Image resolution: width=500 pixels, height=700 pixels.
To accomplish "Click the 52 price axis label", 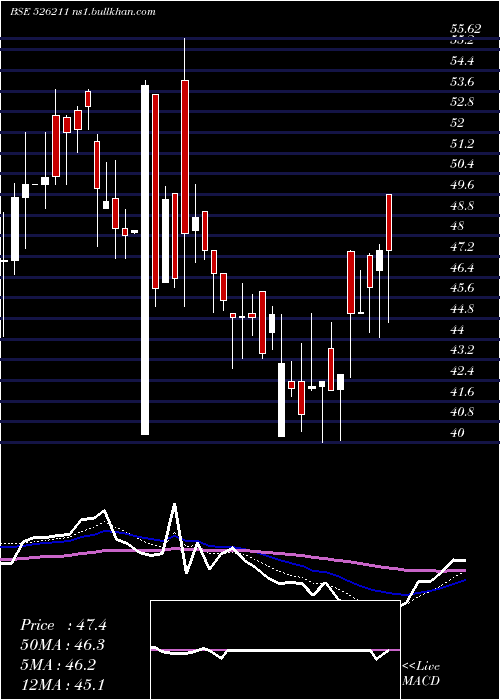I will [457, 122].
